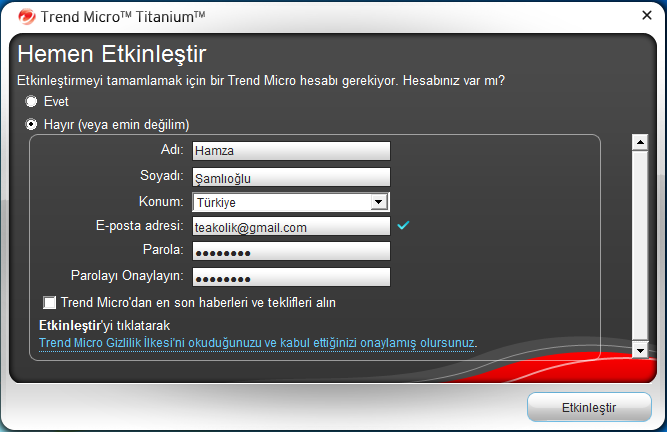Viewport: 667px width, 432px height.
Task: Click the Konum label text
Action: pyautogui.click(x=161, y=202)
